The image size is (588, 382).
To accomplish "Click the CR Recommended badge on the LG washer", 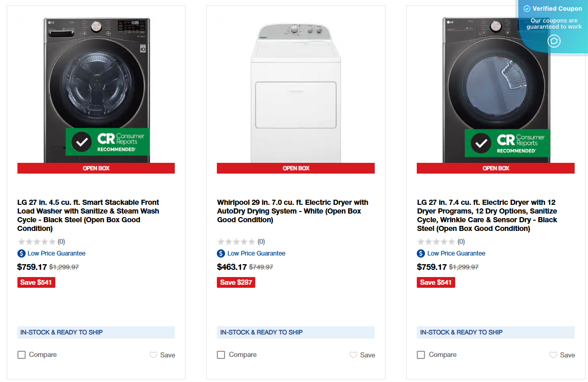I will [x=108, y=142].
